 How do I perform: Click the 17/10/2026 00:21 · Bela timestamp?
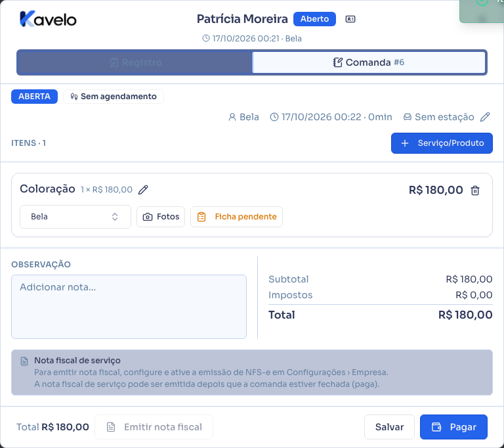coord(252,39)
